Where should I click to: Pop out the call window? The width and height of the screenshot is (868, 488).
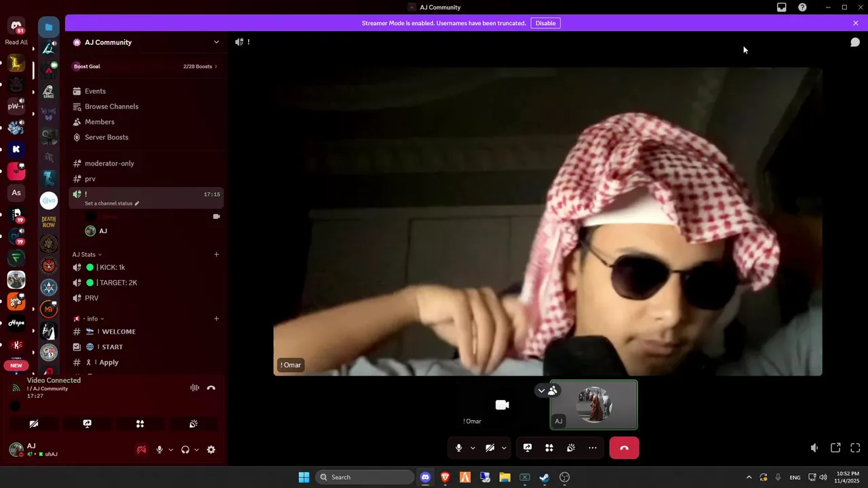(x=835, y=448)
